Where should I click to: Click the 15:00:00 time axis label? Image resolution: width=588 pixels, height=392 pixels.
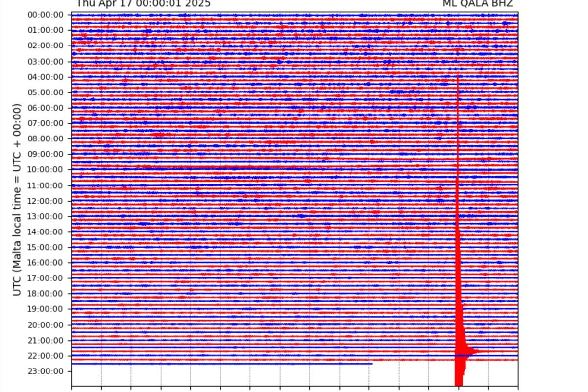tap(46, 247)
